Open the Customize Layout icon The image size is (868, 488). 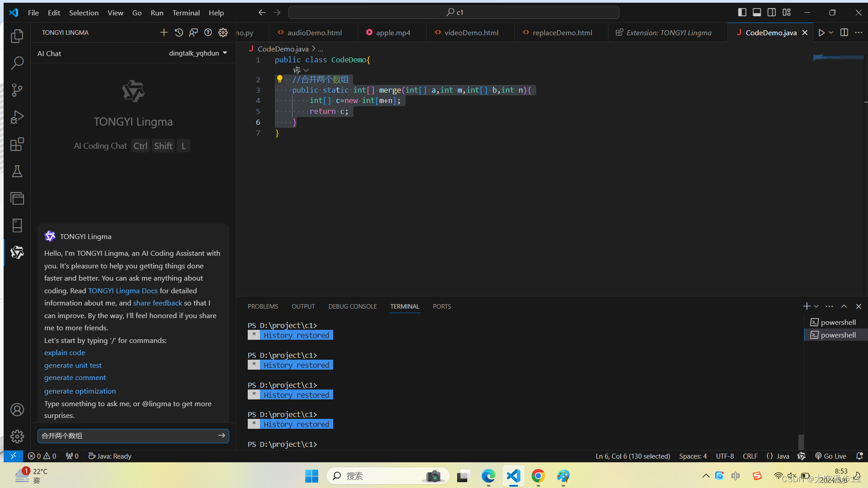787,13
